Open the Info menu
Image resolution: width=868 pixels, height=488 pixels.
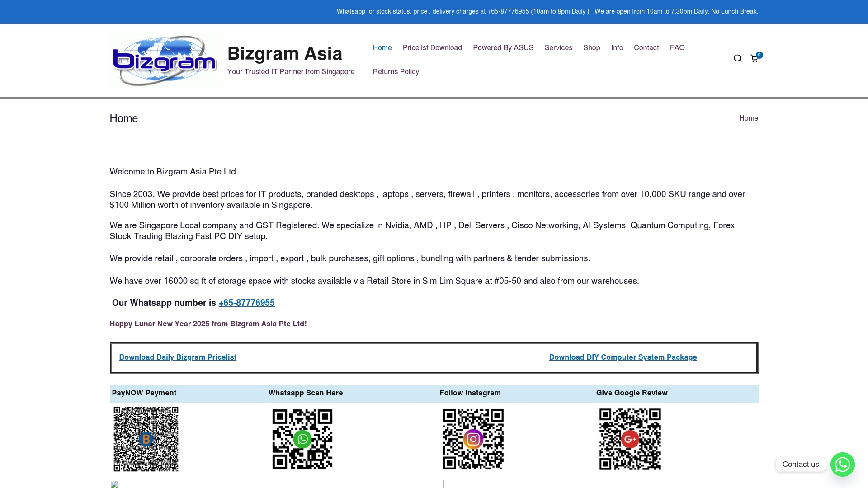coord(617,47)
